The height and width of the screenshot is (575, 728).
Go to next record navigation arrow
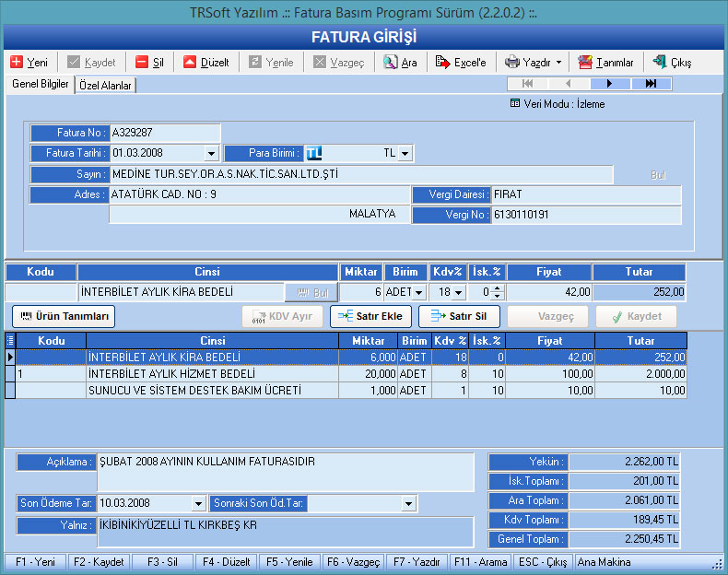pyautogui.click(x=610, y=84)
